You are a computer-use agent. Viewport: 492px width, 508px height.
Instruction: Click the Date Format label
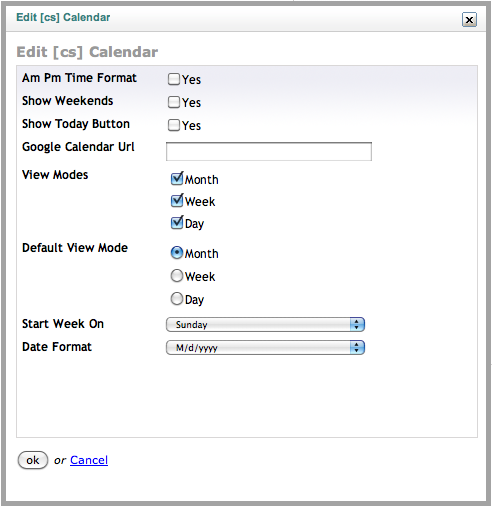point(57,347)
